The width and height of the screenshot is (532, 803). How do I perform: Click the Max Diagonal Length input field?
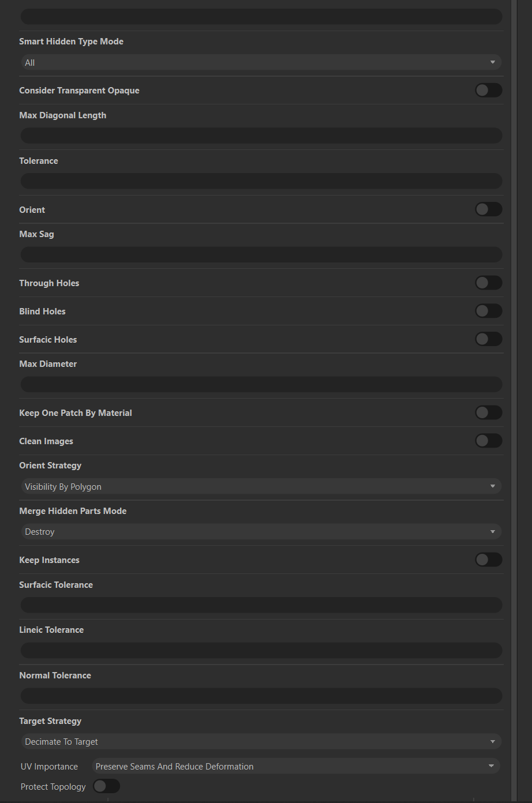pyautogui.click(x=261, y=135)
